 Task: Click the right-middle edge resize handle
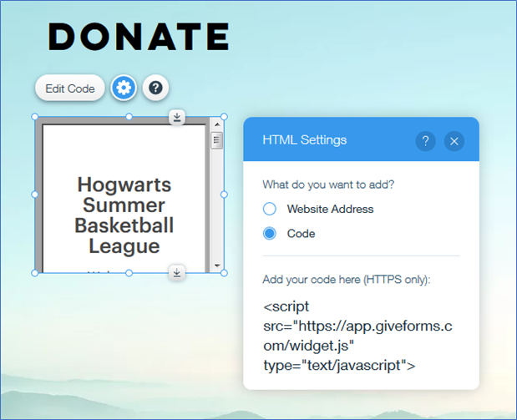click(x=224, y=195)
